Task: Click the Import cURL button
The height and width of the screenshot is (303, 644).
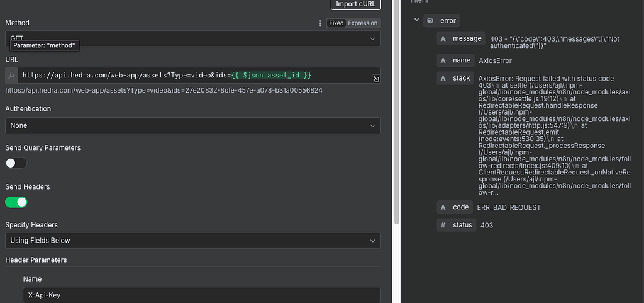Action: click(355, 4)
